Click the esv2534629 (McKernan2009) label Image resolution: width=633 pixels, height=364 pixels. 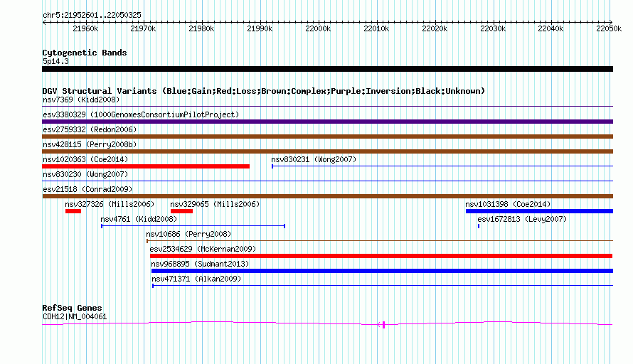point(203,249)
